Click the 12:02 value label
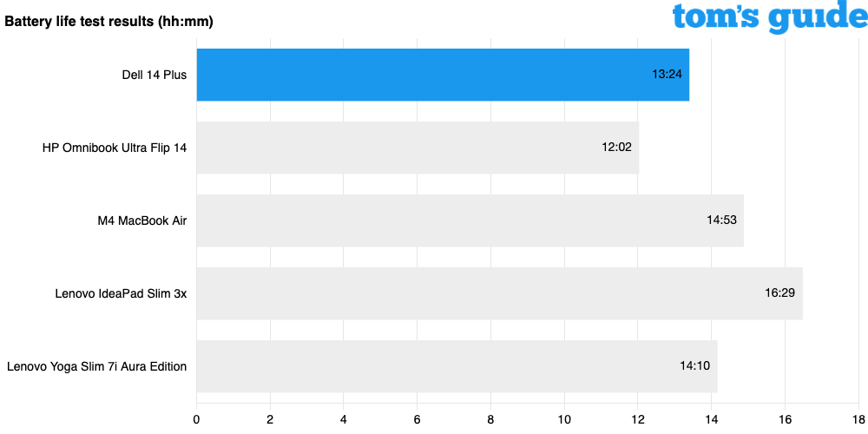Image resolution: width=868 pixels, height=434 pixels. 616,148
